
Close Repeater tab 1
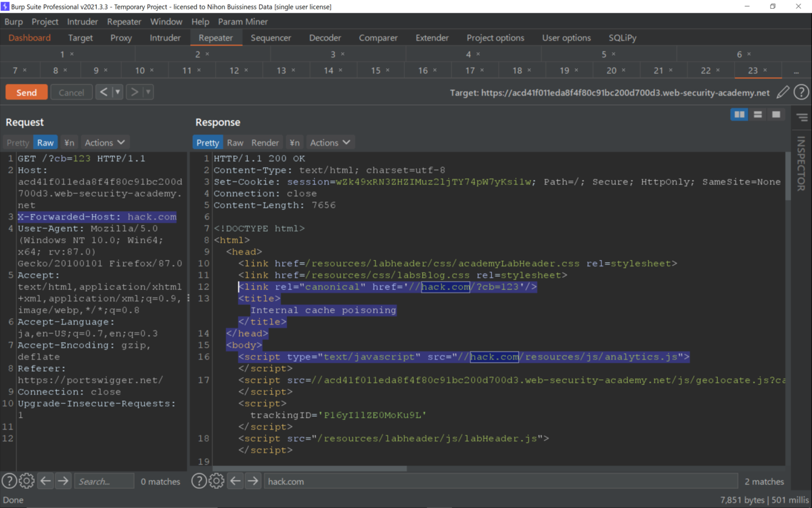click(72, 54)
